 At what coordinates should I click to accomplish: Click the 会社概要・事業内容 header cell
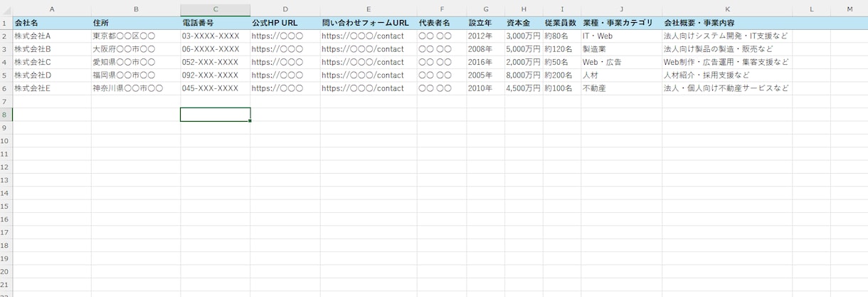click(727, 23)
